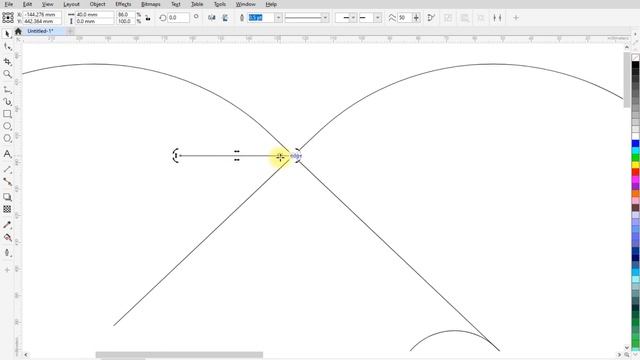Open the View menu
This screenshot has height=360, width=640.
point(47,4)
